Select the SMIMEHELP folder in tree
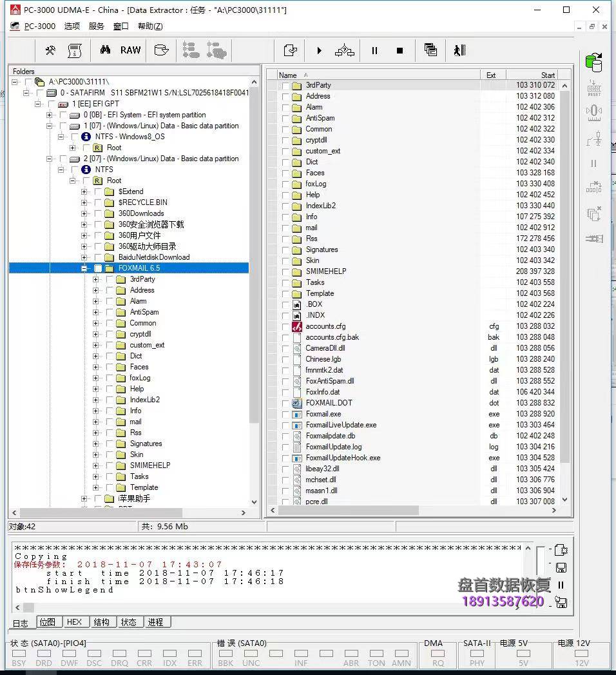 click(150, 465)
